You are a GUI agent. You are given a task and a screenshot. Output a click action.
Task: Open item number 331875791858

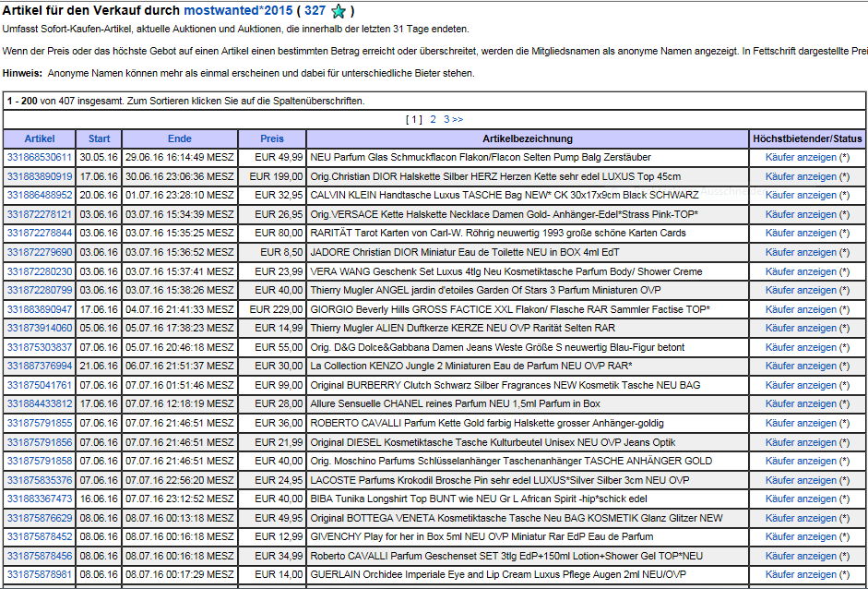coord(40,461)
